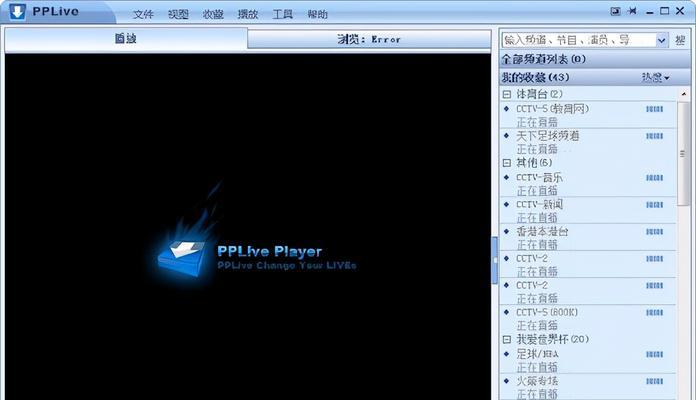This screenshot has height=400, width=696.
Task: Click diamond bullet beside 火箭专场
Action: click(506, 381)
